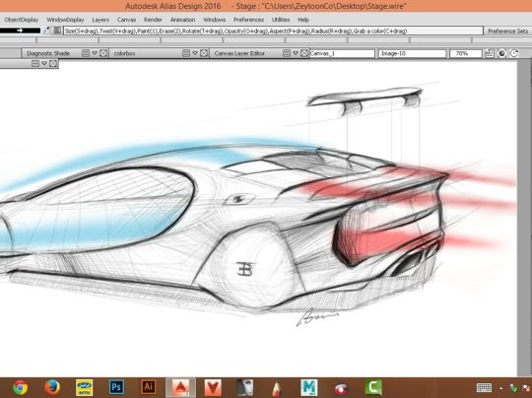The image size is (532, 398).
Task: Close the Canvas Layer Editor panel
Action: coord(304,53)
